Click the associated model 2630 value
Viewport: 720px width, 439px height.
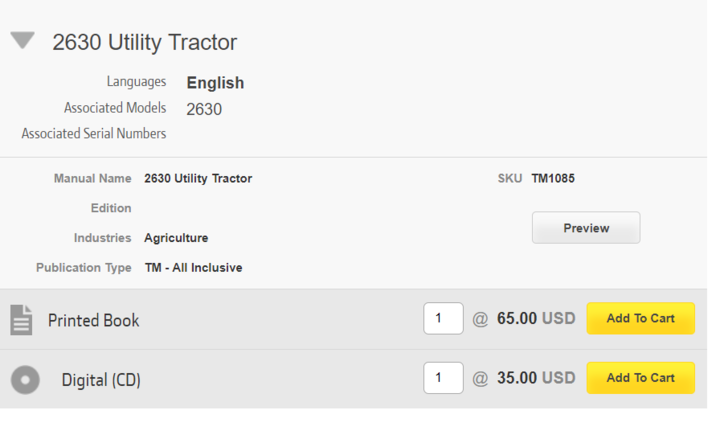tap(204, 109)
